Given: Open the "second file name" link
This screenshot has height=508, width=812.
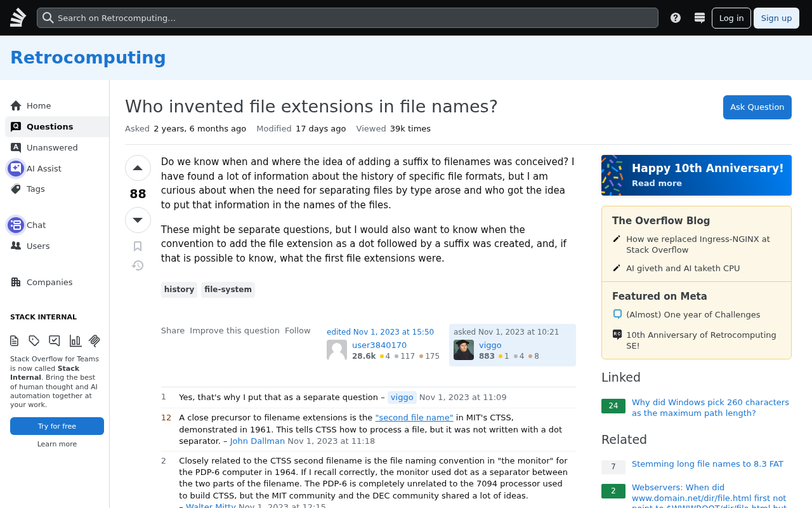Looking at the screenshot, I should (x=414, y=418).
